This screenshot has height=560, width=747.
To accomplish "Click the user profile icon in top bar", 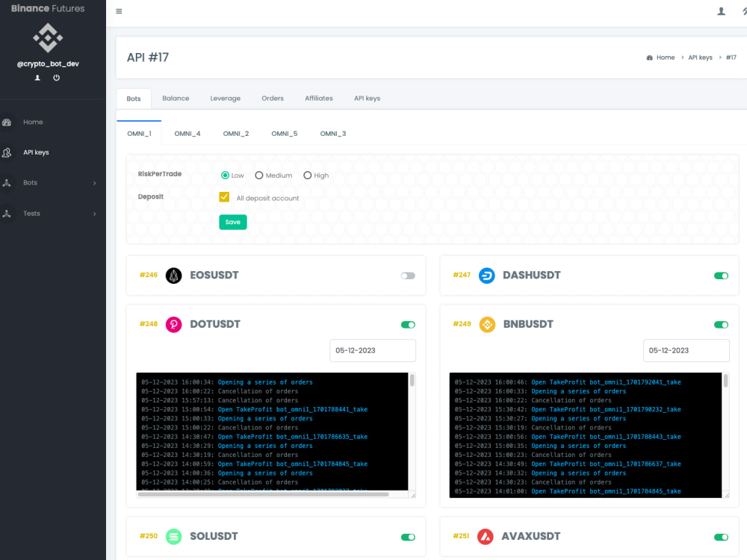I will click(719, 11).
